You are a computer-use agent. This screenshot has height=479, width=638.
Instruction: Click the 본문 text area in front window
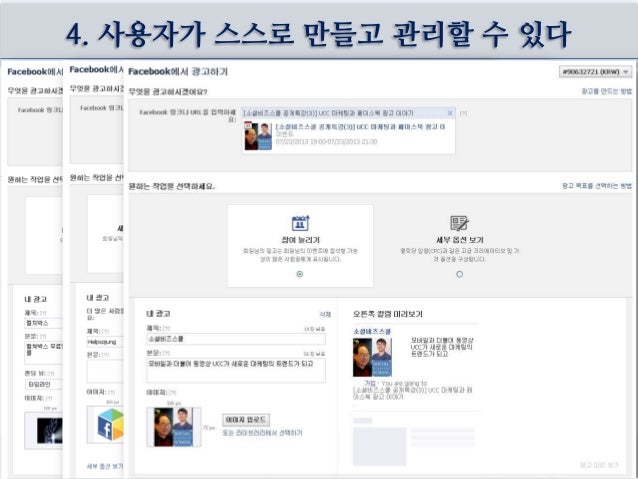[x=236, y=370]
